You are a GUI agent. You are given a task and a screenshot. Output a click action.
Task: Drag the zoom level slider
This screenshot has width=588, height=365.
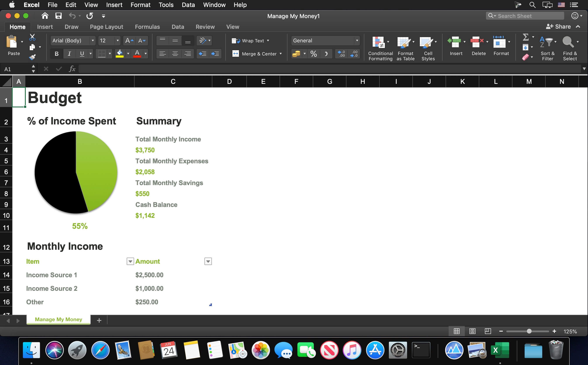[529, 331]
